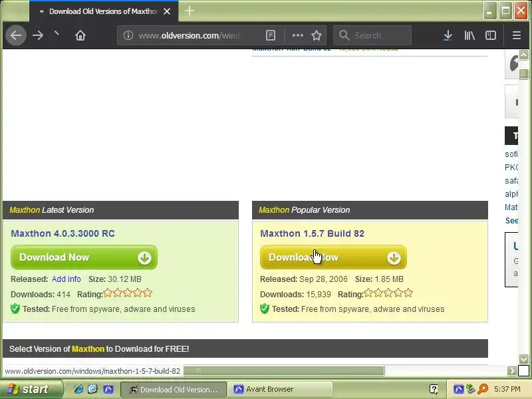Screen dimensions: 532x399
Task: Switch to Download Old Version taskbar button
Action: (174, 390)
